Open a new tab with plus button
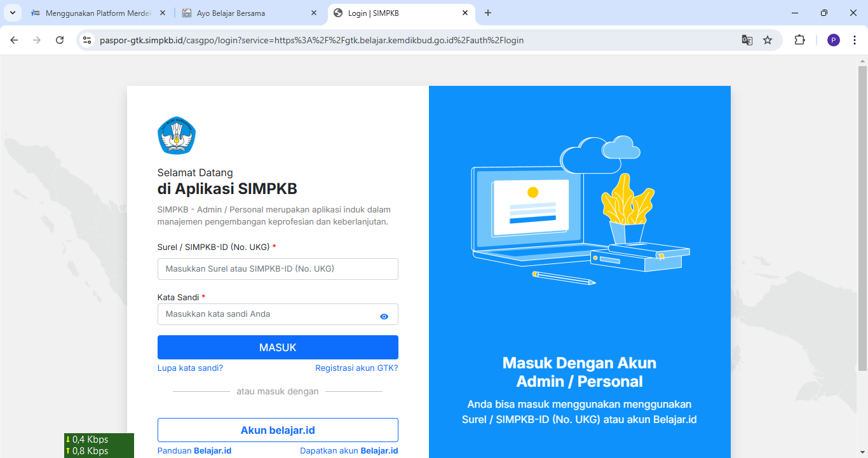868x458 pixels. pos(488,13)
